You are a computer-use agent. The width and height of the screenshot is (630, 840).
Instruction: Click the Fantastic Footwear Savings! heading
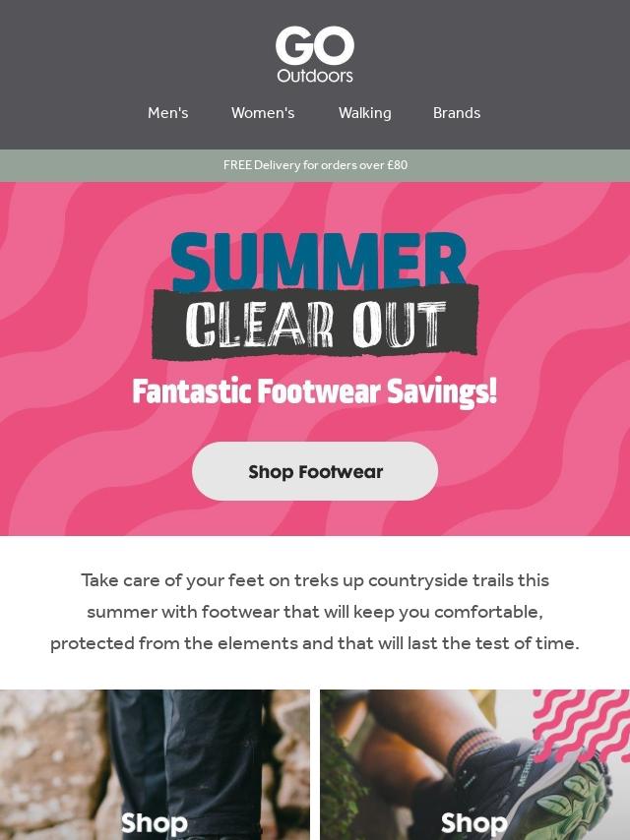pos(315,391)
